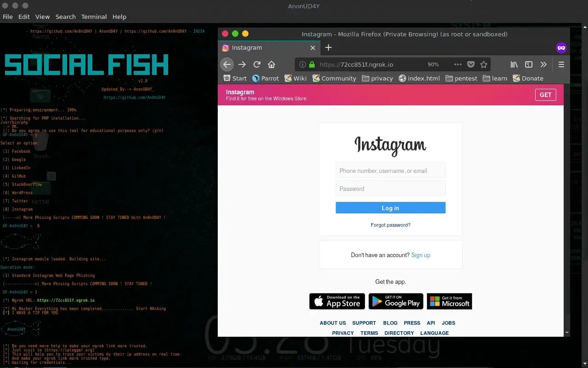Open the index.html bookmark
Image resolution: width=588 pixels, height=368 pixels.
tap(419, 78)
